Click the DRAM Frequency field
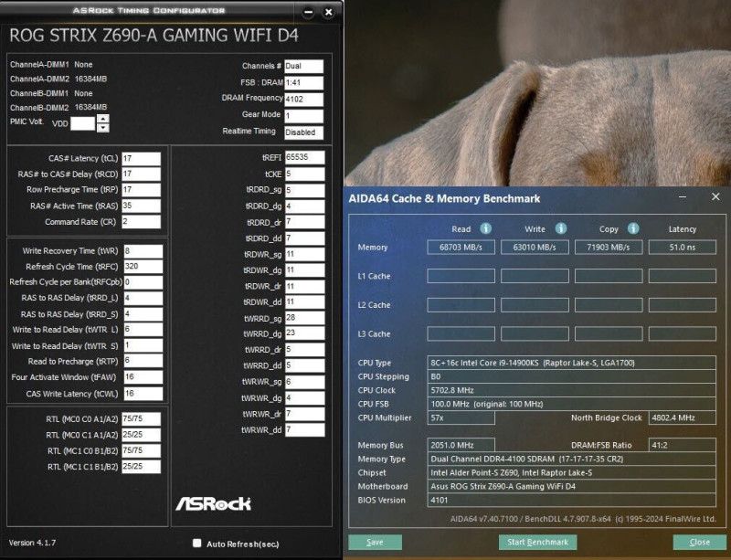731x560 pixels. [303, 100]
